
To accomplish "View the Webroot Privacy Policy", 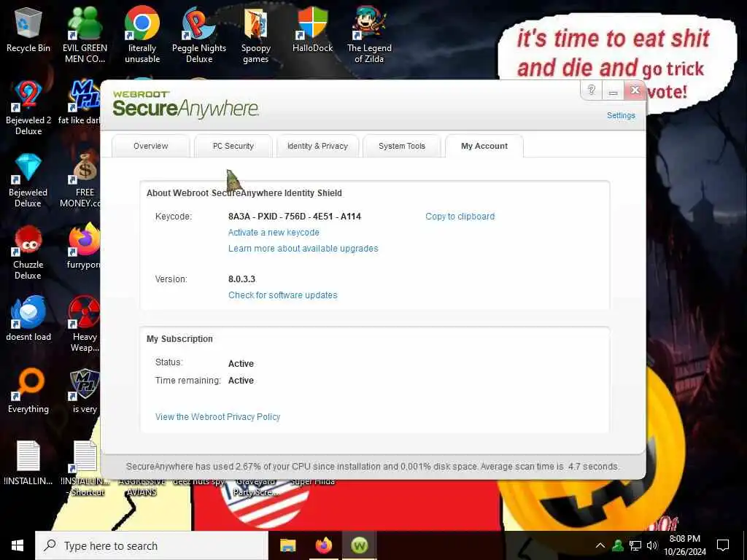I will [217, 417].
